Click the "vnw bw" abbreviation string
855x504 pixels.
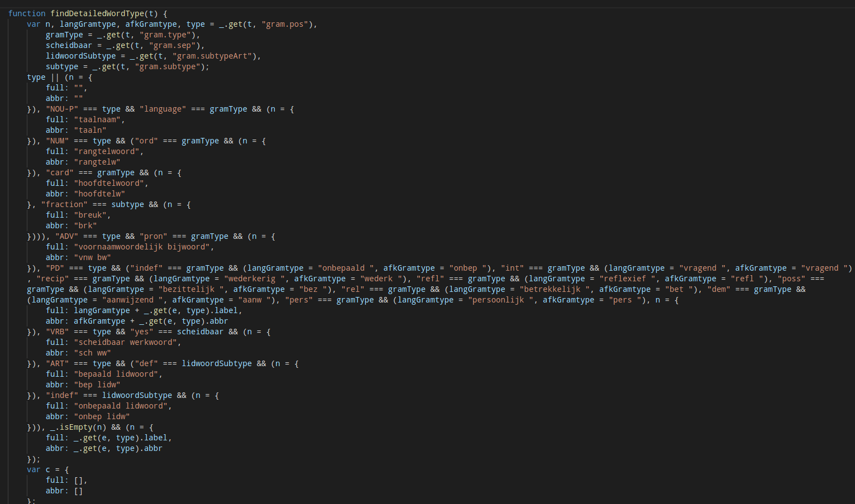coord(92,257)
